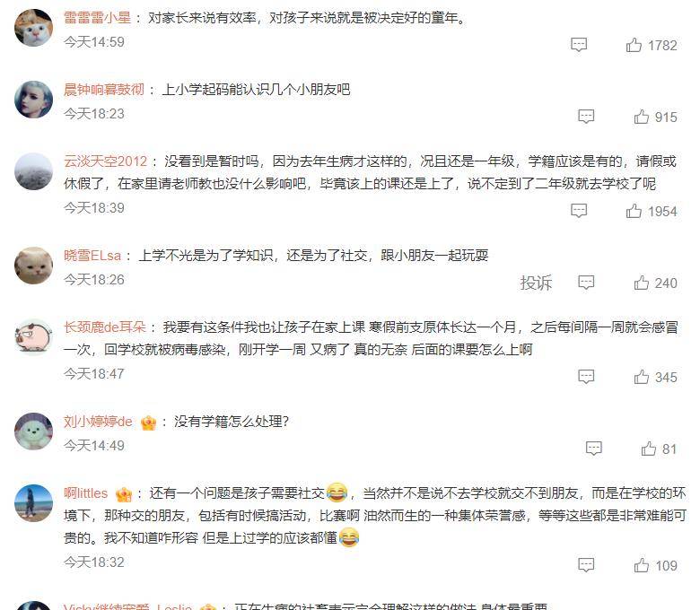Click crown badge next to 刘小婷婷de

coord(148,423)
